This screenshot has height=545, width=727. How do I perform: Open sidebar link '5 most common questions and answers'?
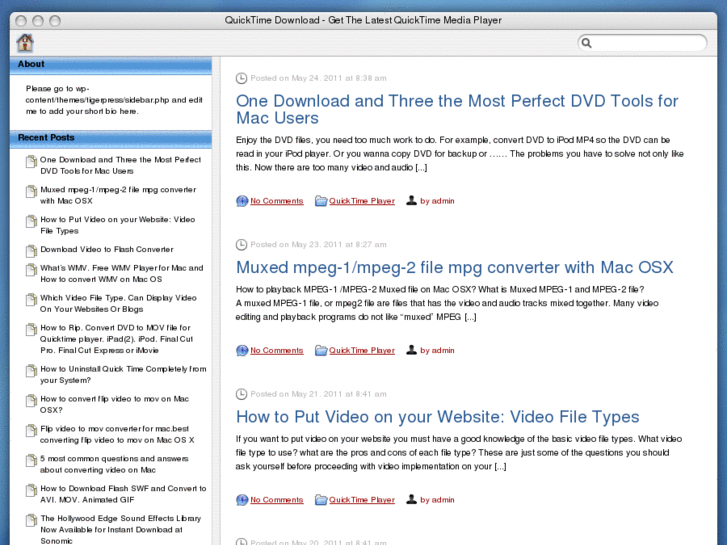click(114, 464)
